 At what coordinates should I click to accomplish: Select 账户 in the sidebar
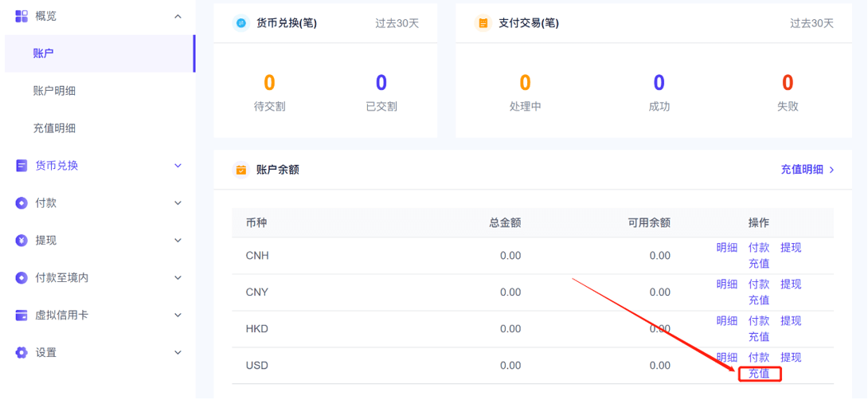pos(100,53)
